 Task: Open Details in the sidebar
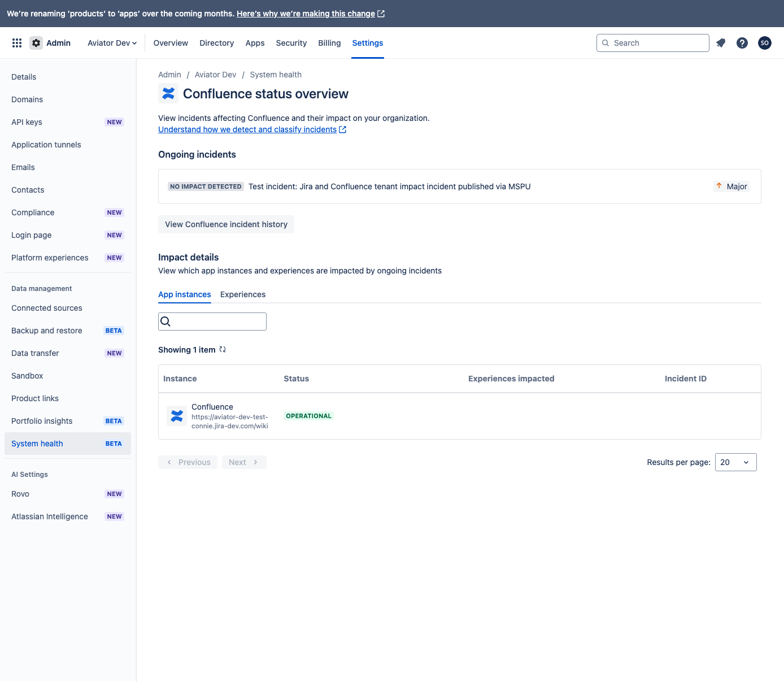(x=68, y=77)
